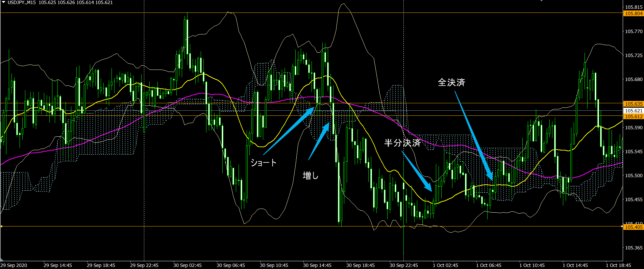Select the 105.635 horizontal line price tag
The width and height of the screenshot is (644, 269).
tap(634, 104)
